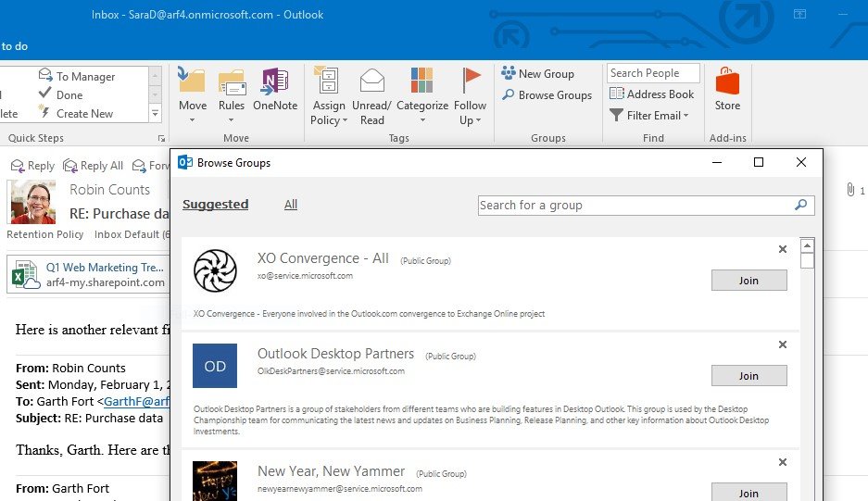868x501 pixels.
Task: Switch to the All tab in Browse Groups
Action: pyautogui.click(x=291, y=205)
